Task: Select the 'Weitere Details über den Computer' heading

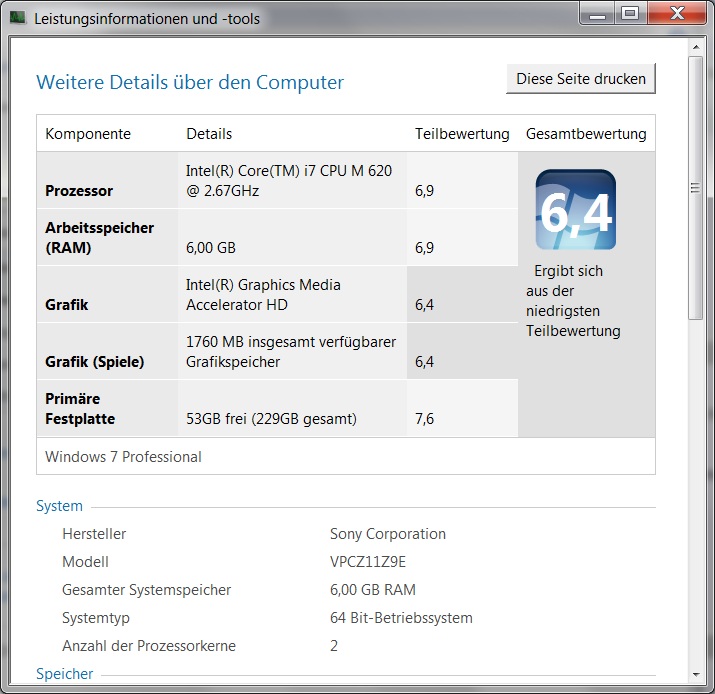Action: click(190, 83)
